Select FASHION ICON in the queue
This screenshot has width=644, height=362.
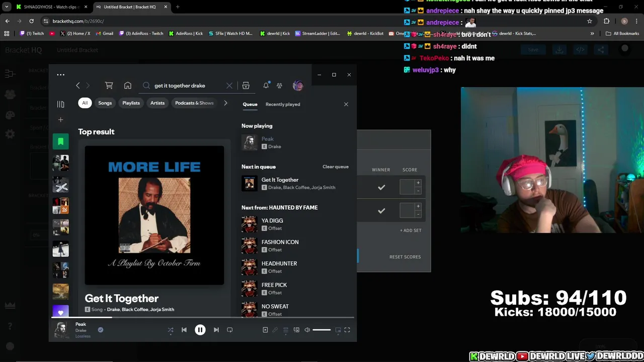[295, 246]
